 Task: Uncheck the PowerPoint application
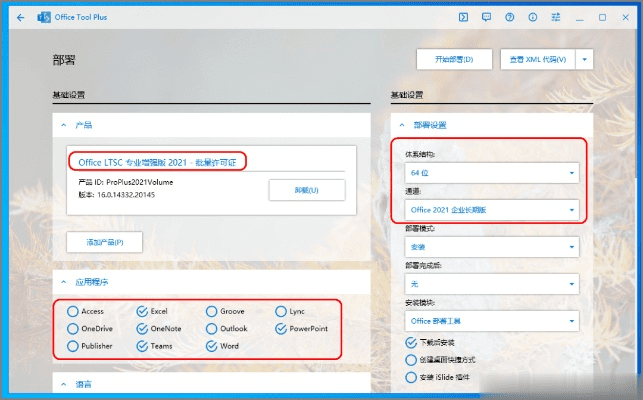(x=281, y=328)
